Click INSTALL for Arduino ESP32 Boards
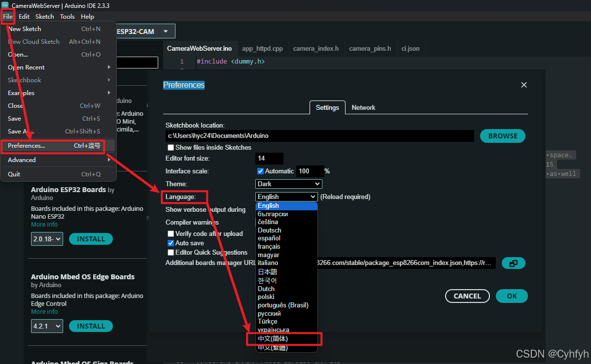This screenshot has width=591, height=364. point(91,239)
